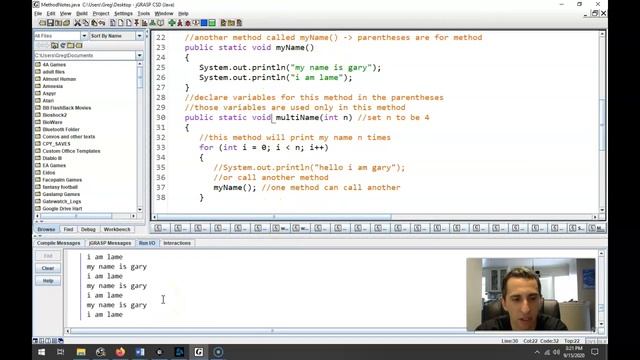This screenshot has width=640, height=360.
Task: Open the Windows Start menu
Action: tap(42, 351)
